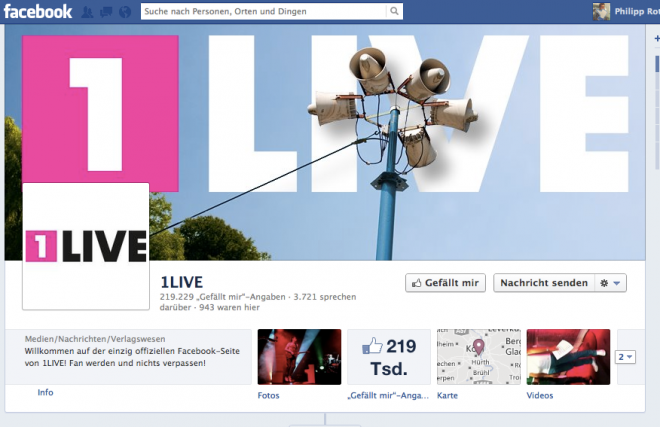This screenshot has height=427, width=660.
Task: Open the 1LIVE profile picture
Action: point(86,246)
